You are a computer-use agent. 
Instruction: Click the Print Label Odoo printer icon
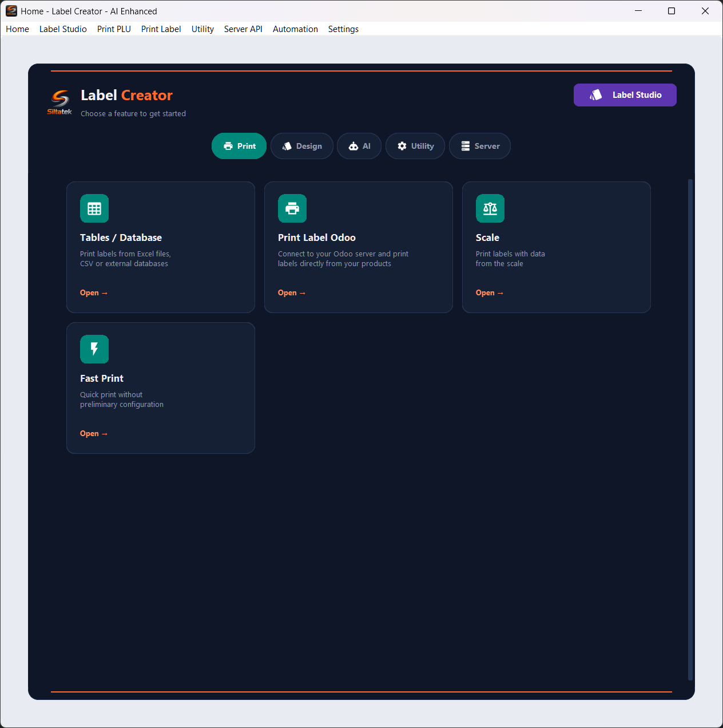(292, 208)
